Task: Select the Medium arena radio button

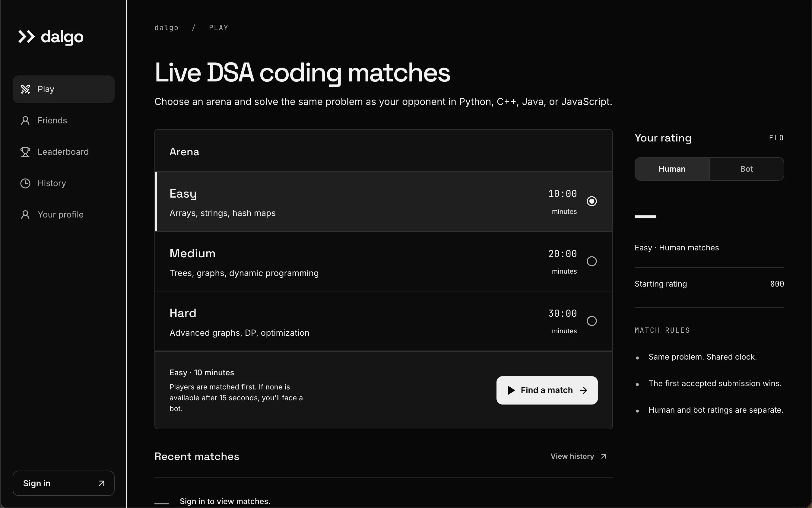Action: (592, 261)
